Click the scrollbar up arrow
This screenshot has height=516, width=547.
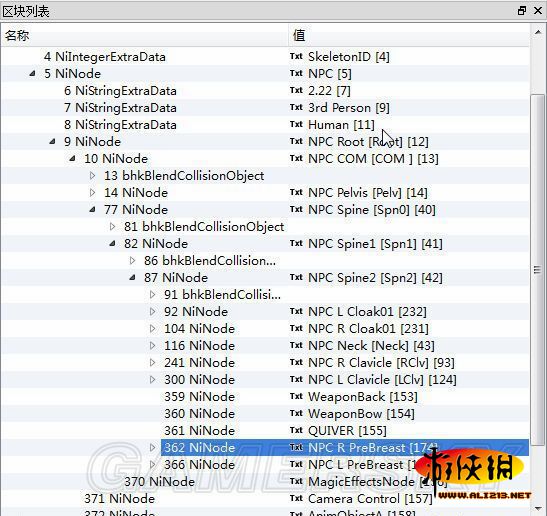point(537,32)
